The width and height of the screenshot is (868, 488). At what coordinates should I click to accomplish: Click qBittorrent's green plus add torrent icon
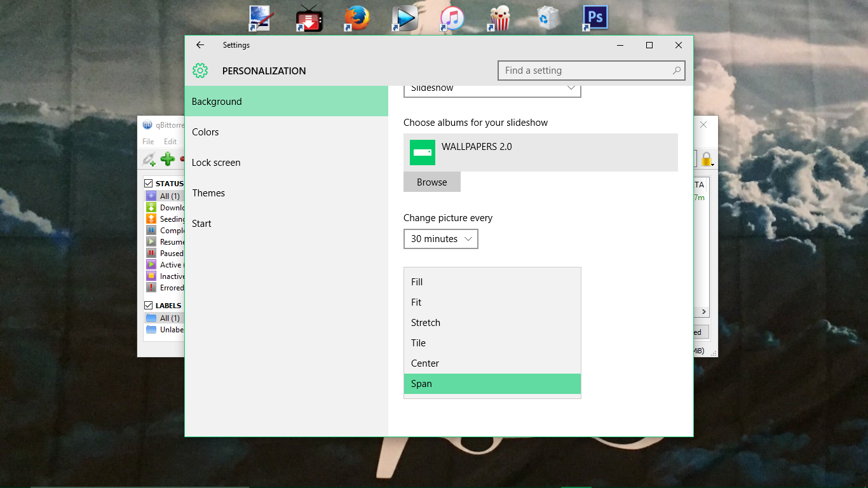coord(168,159)
